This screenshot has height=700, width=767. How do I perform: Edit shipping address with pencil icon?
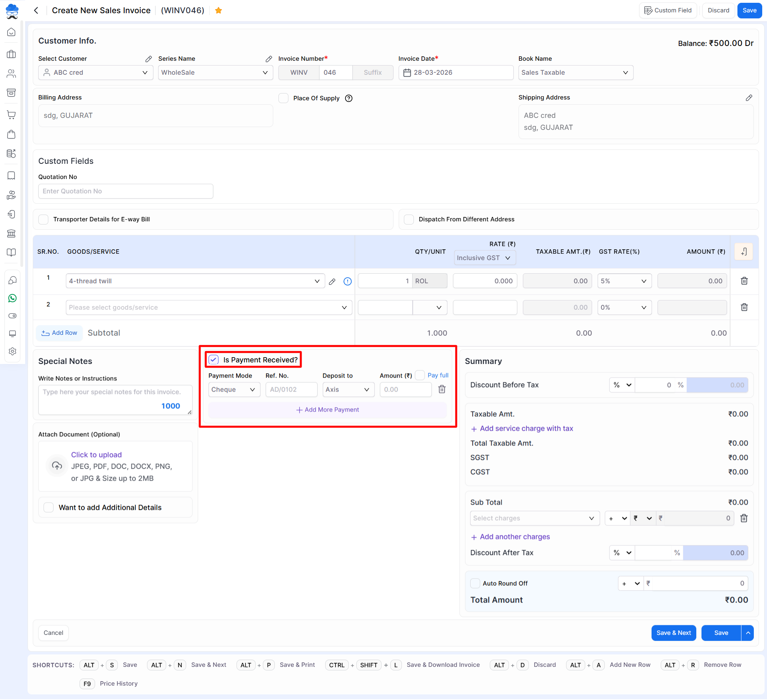point(749,97)
